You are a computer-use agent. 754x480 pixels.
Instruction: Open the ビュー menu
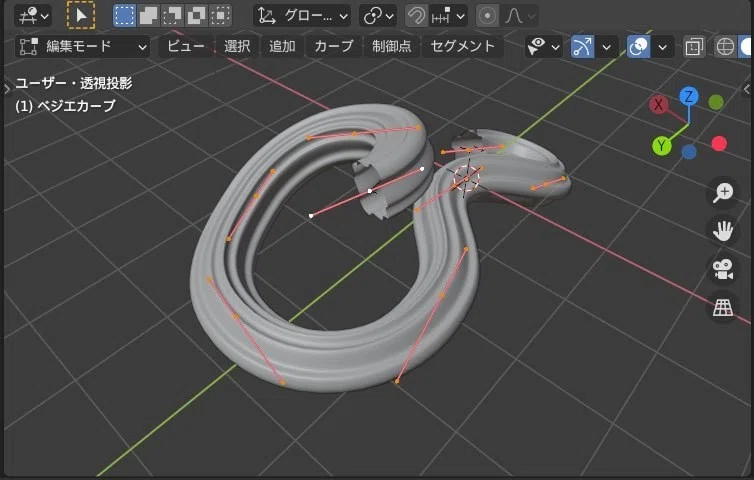click(x=186, y=47)
